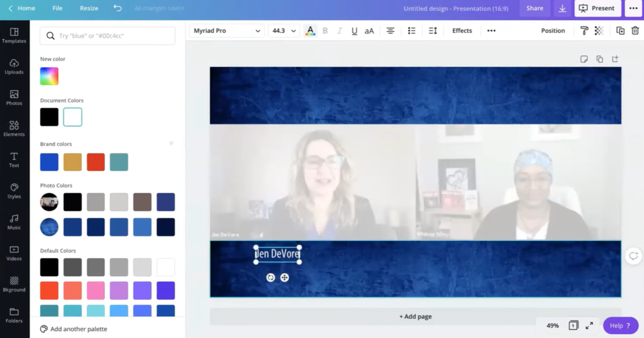Select the pink Default Colors swatch
This screenshot has width=644, height=338.
click(x=96, y=291)
